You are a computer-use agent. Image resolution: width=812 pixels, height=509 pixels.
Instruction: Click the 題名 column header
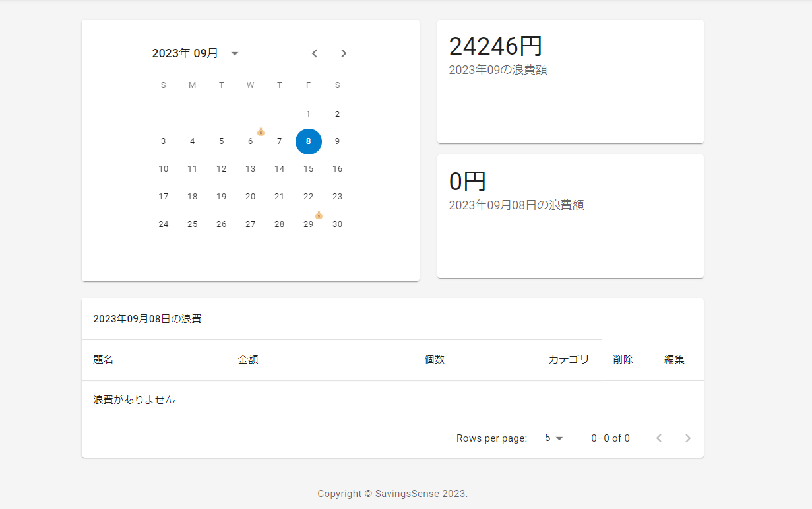pyautogui.click(x=104, y=360)
